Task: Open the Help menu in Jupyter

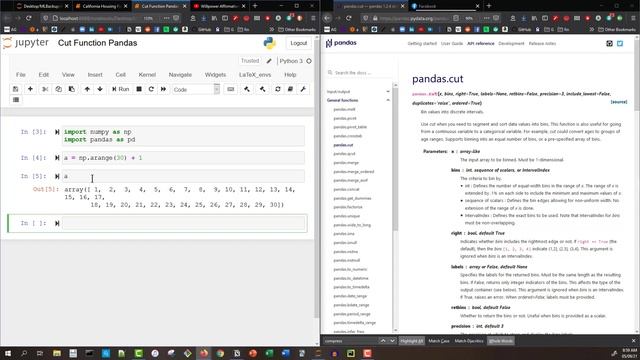Action: point(290,75)
